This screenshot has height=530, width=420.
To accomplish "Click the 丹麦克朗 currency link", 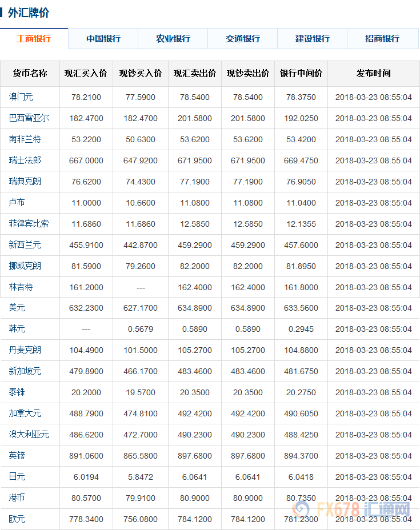I will tap(25, 350).
